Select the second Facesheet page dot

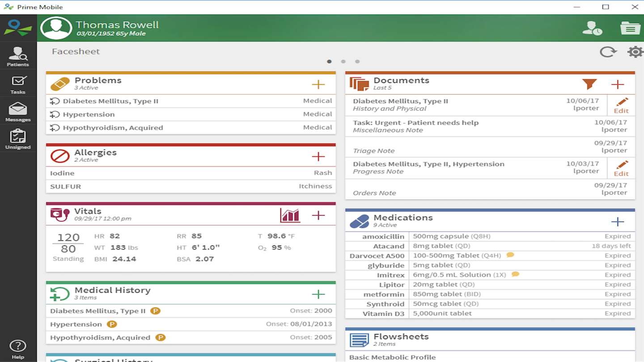(x=343, y=62)
